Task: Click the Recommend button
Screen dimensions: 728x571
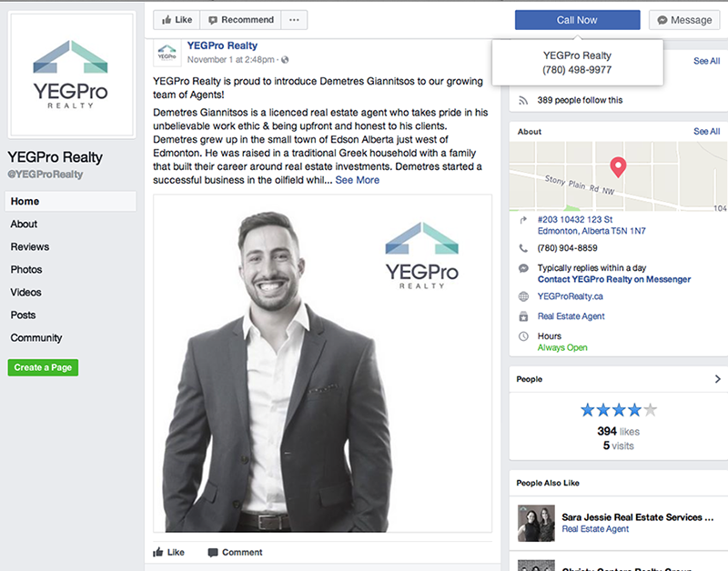Action: (240, 20)
